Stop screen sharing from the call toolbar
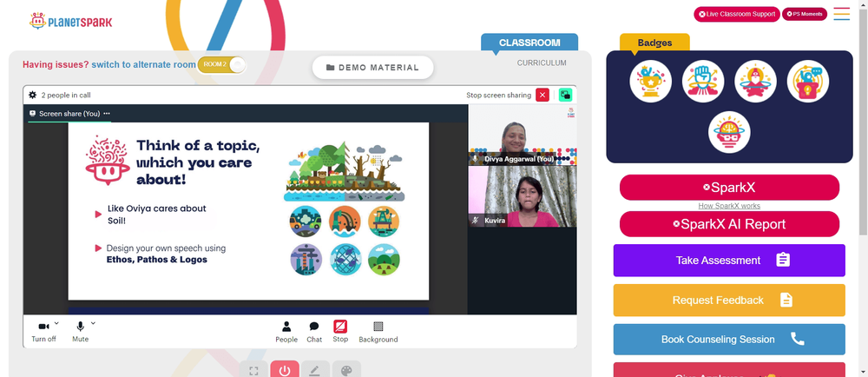 coord(340,332)
